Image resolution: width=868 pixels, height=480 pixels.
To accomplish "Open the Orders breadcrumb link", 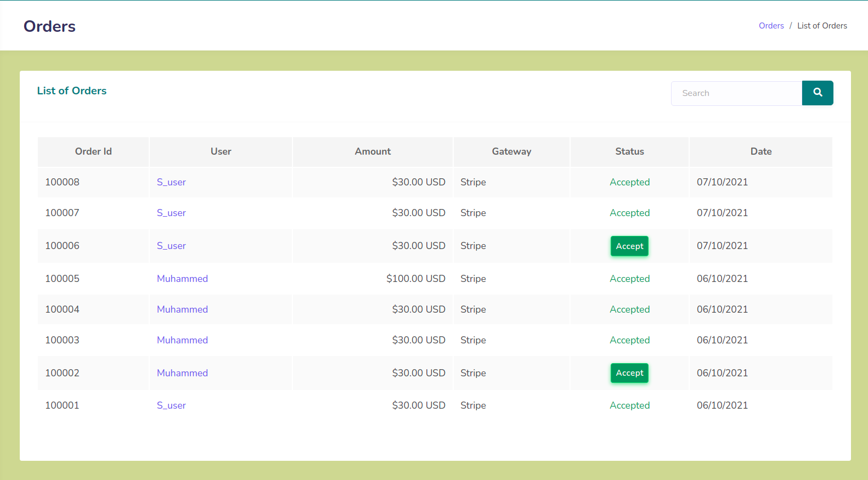I will click(771, 26).
